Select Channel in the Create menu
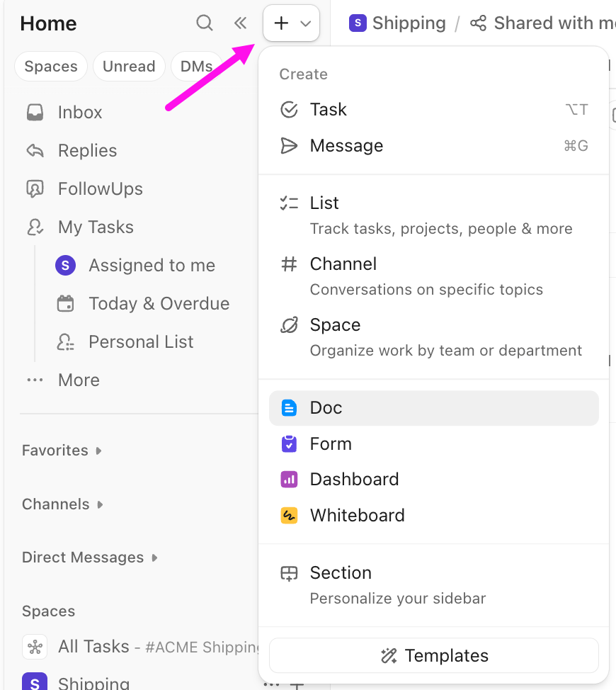 click(x=343, y=264)
